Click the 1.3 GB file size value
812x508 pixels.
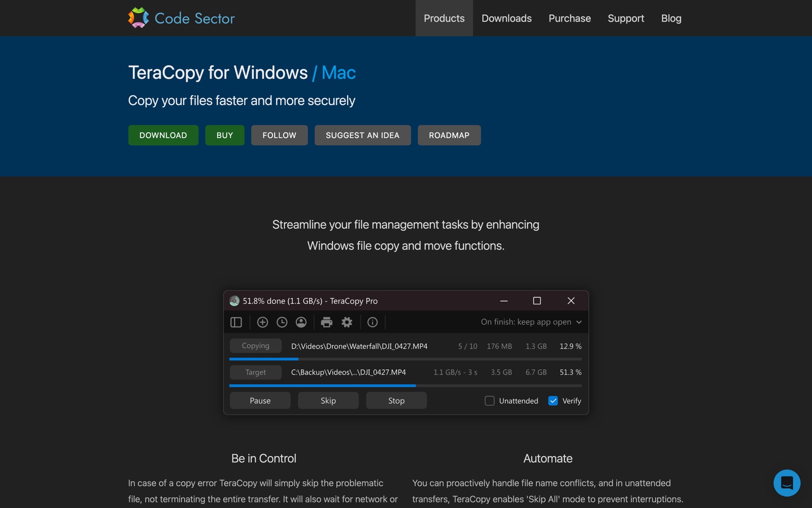coord(536,346)
